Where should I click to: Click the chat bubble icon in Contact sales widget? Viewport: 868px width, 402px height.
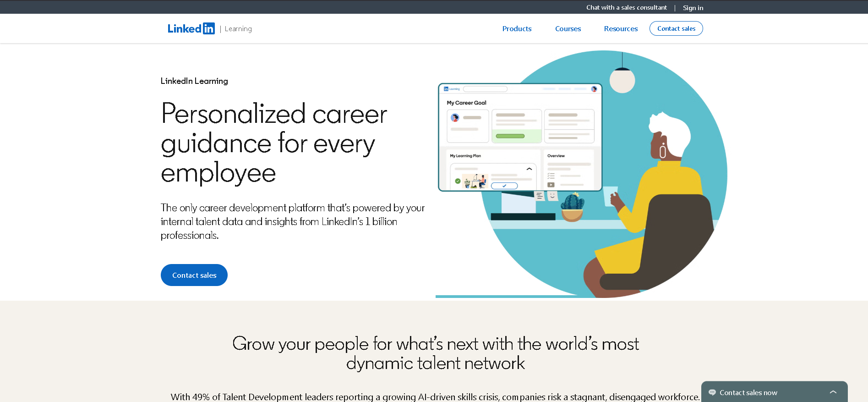712,392
